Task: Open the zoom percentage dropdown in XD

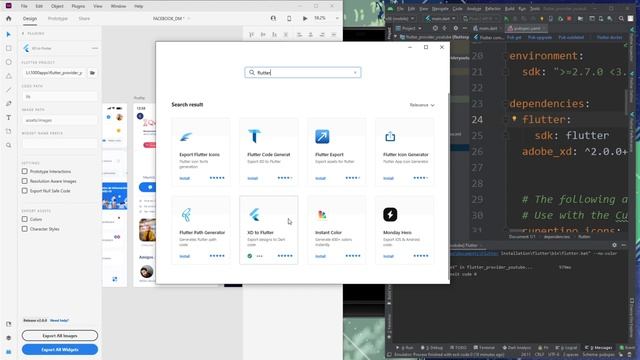Action: coord(337,18)
